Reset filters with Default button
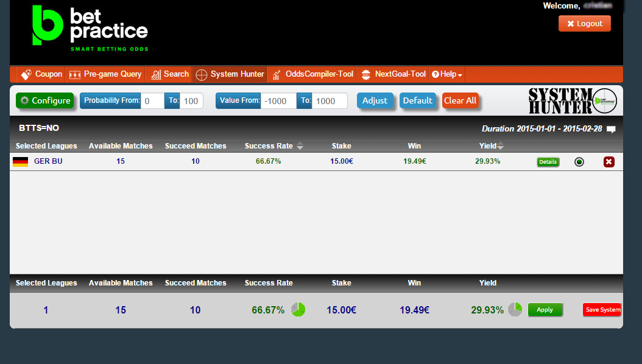Screen dimensions: 642x364 (x=417, y=100)
